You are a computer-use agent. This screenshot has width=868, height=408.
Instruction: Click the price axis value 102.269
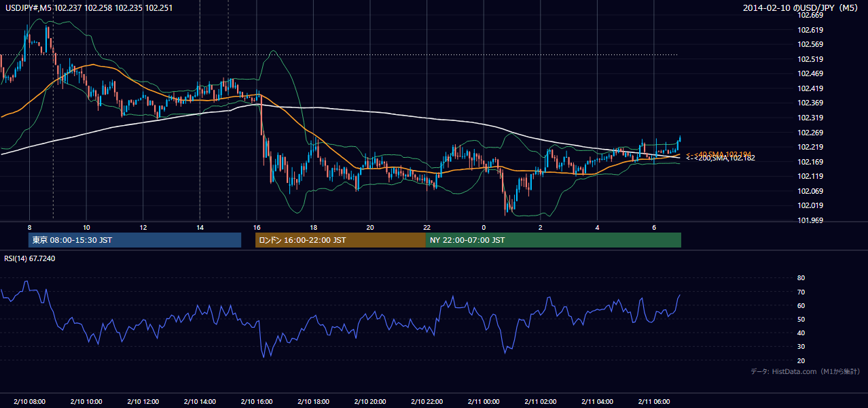[x=810, y=133]
